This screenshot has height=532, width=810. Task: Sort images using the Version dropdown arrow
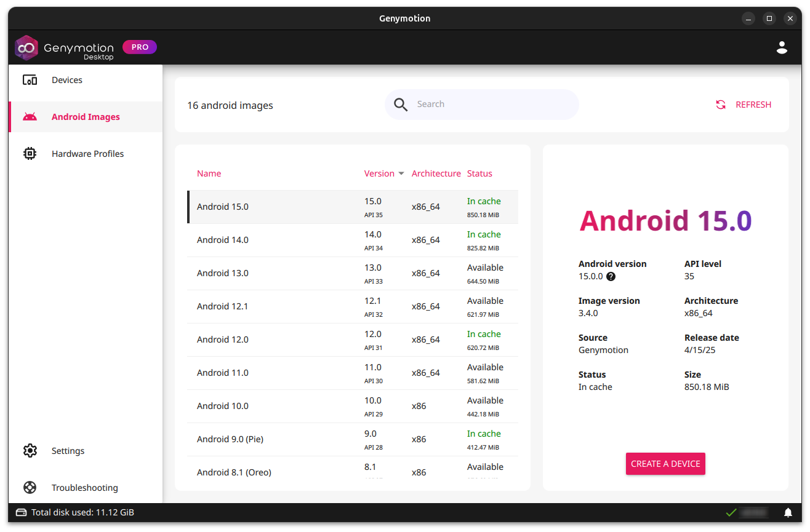(401, 173)
